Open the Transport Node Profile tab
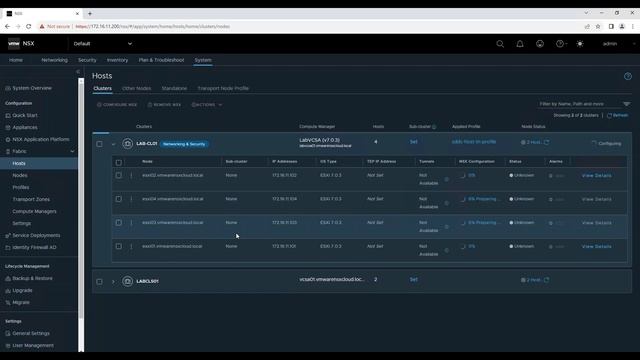Image resolution: width=640 pixels, height=360 pixels. tap(223, 88)
